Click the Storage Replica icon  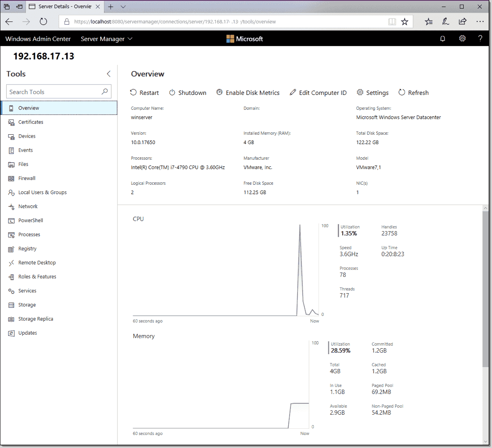[x=11, y=319]
